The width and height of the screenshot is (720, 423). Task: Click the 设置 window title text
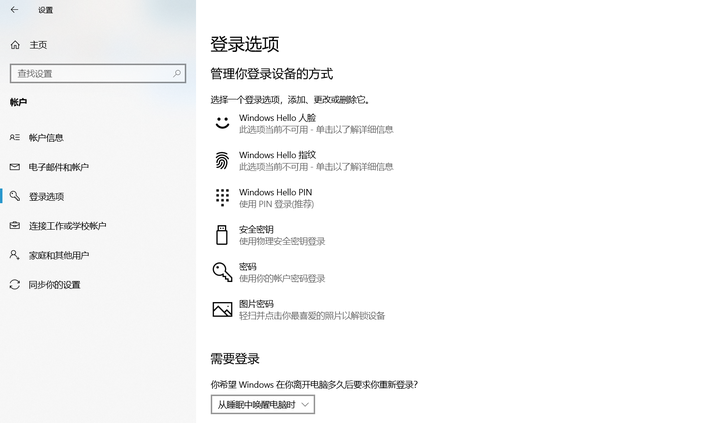[x=45, y=10]
